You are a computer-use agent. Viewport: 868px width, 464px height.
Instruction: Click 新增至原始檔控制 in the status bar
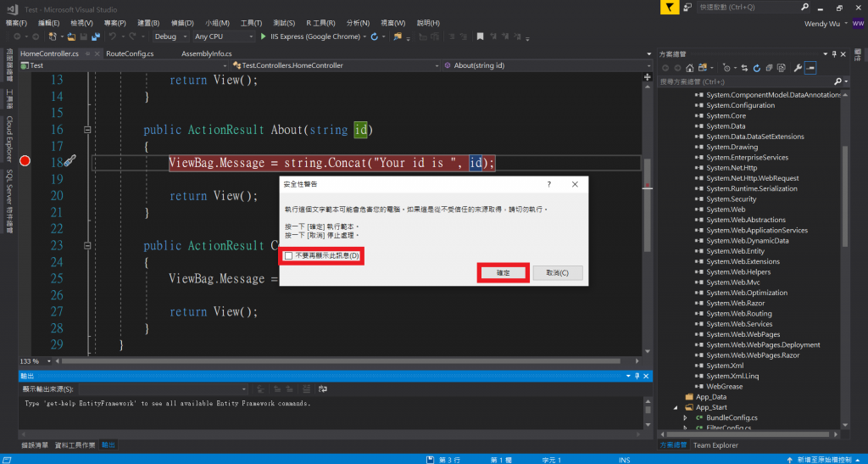pyautogui.click(x=824, y=460)
